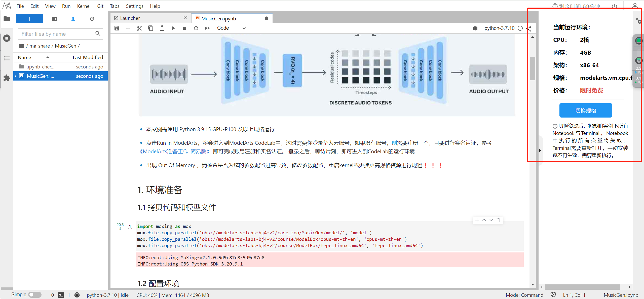This screenshot has width=644, height=299.
Task: Open the running terminals and kernels sidebar
Action: pos(7,38)
